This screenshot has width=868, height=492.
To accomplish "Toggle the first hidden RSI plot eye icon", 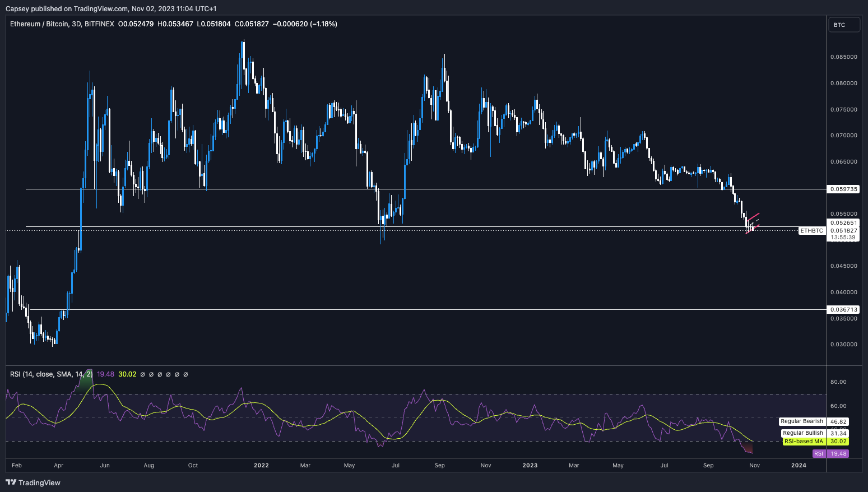I will coord(143,374).
